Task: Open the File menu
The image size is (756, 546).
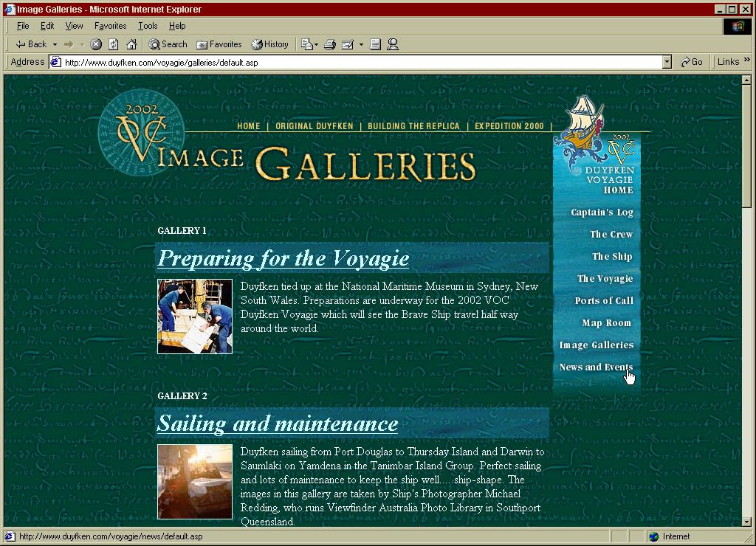Action: tap(23, 26)
